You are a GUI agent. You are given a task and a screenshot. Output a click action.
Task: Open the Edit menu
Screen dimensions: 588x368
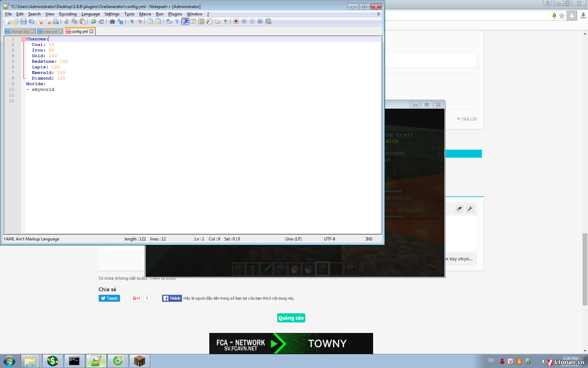point(20,14)
